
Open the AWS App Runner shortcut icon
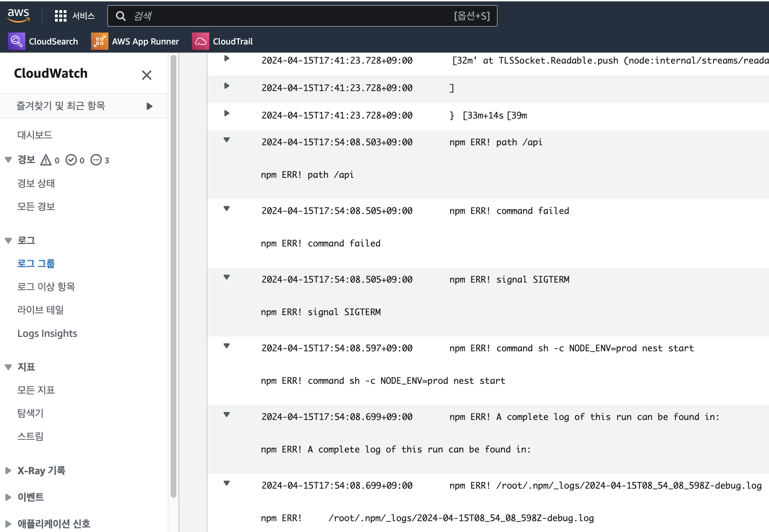click(x=99, y=41)
